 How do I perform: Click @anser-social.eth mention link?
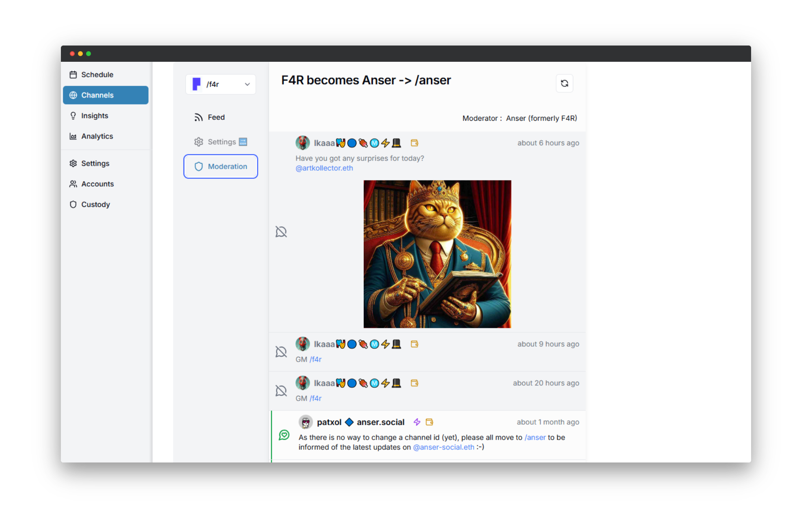(x=443, y=447)
